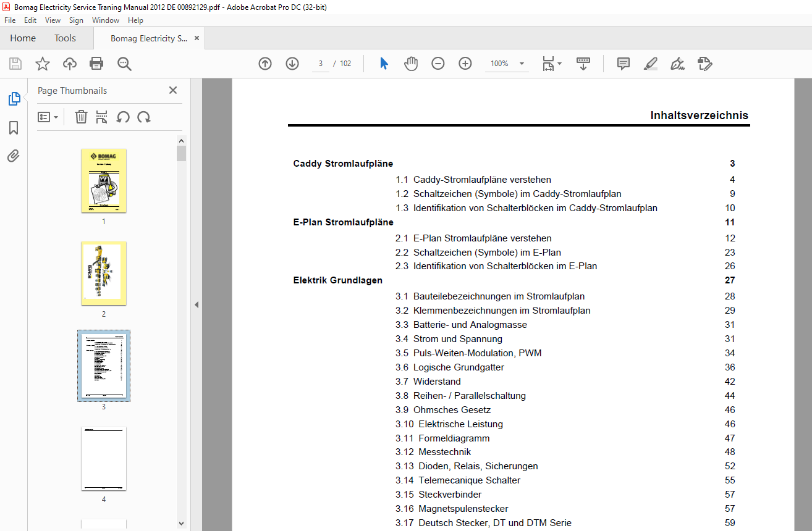The width and height of the screenshot is (812, 531).
Task: Click the page number input field
Action: click(321, 64)
